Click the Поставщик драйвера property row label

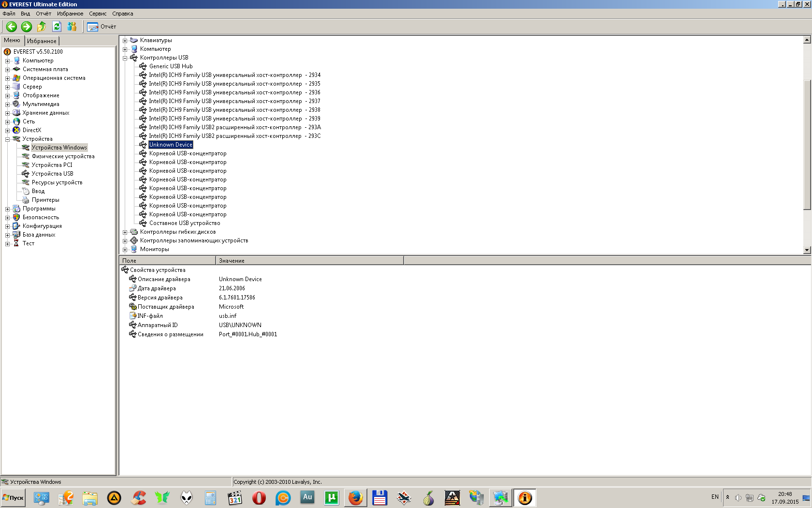tap(166, 307)
